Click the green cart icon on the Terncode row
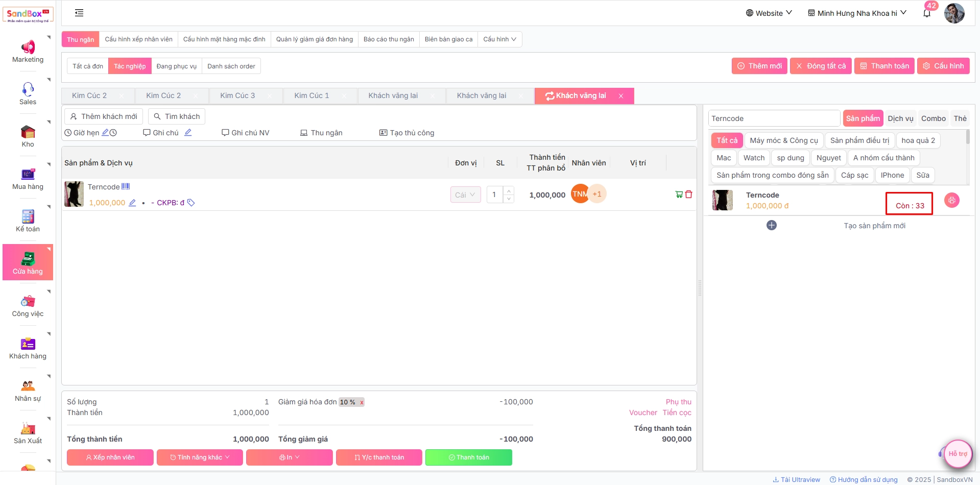The height and width of the screenshot is (485, 980). click(x=679, y=195)
